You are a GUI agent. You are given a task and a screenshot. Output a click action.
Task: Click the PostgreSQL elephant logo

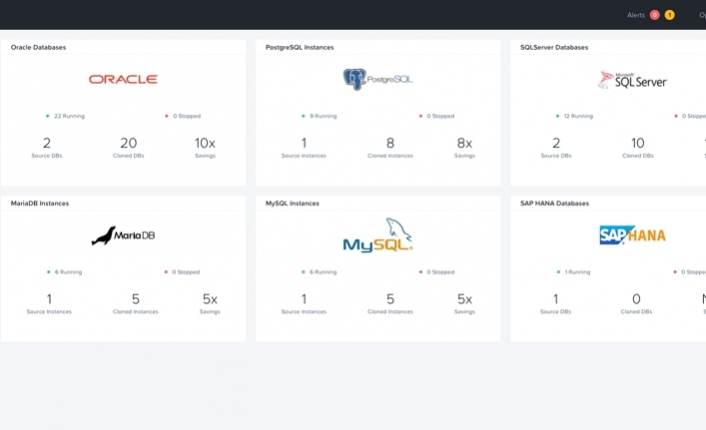(377, 79)
